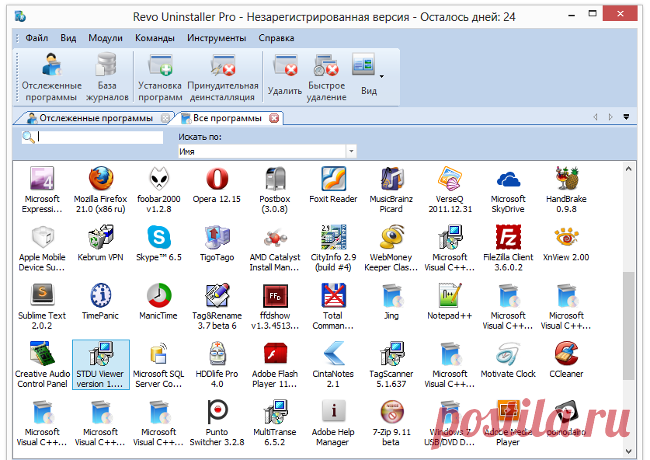Open the search magnifier dropdown in the search box
This screenshot has height=460, width=650.
click(30, 138)
